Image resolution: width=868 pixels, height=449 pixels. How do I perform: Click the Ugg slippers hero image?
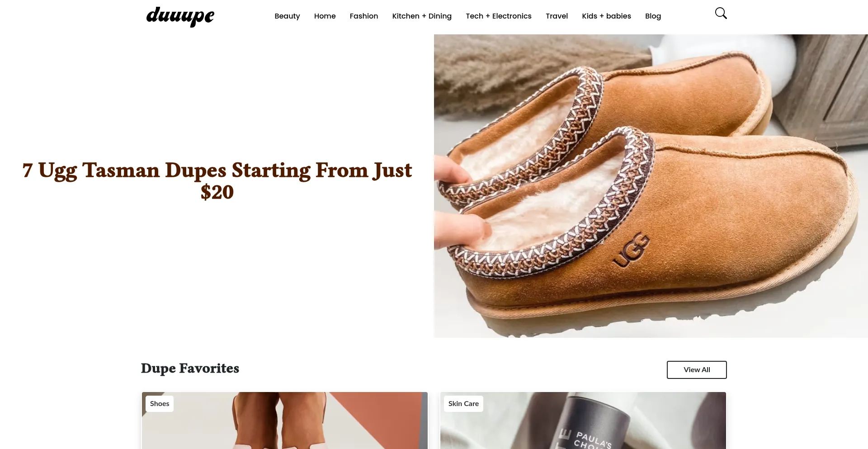[x=651, y=186]
